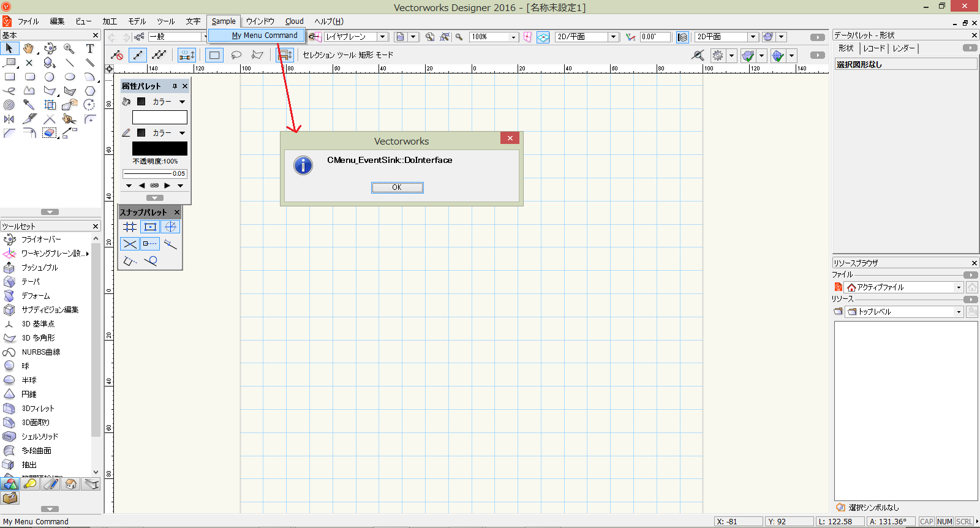Open the 加工 menu
Screen dimensions: 980x528
point(110,21)
